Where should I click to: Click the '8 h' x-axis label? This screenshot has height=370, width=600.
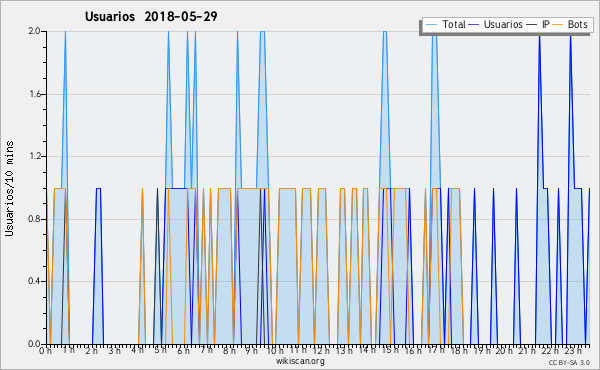pos(229,351)
